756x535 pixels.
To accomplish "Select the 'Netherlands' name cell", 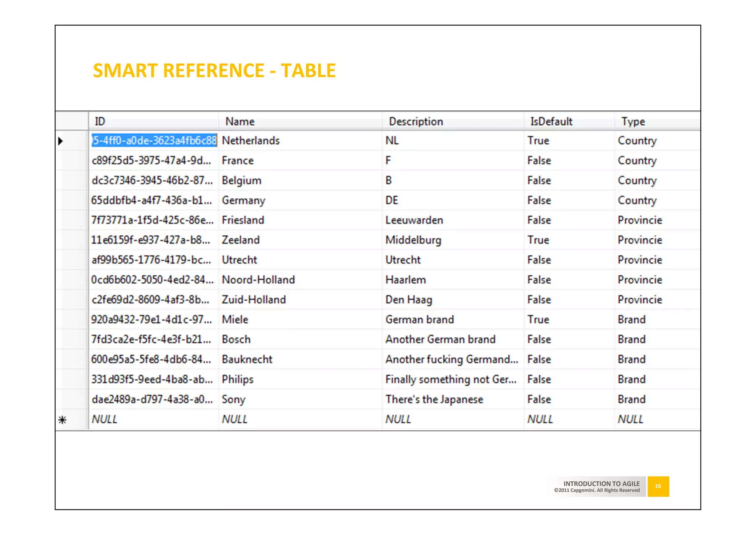I will click(300, 140).
